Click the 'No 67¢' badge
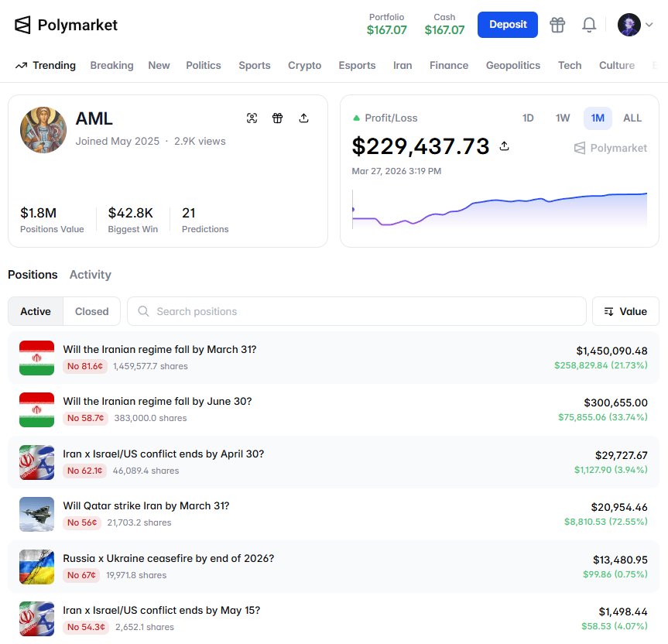 point(81,575)
